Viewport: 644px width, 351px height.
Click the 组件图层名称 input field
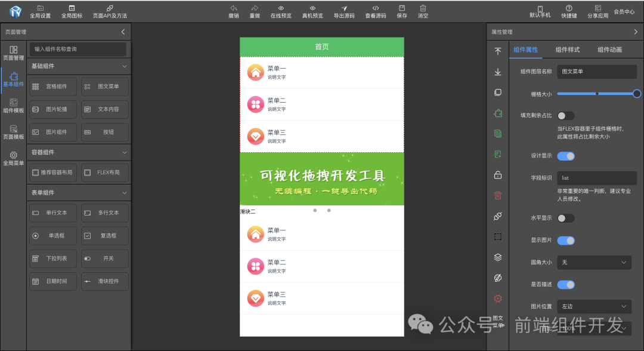(597, 72)
